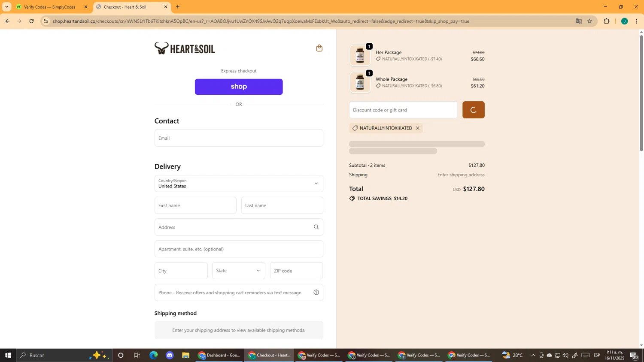This screenshot has height=362, width=644.
Task: Click the Cortana circle icon in taskbar
Action: click(x=121, y=356)
